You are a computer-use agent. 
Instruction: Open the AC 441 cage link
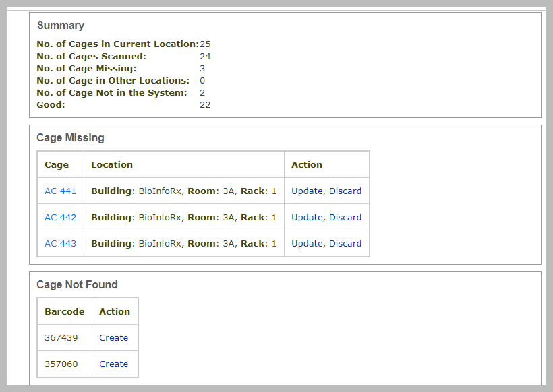point(60,191)
